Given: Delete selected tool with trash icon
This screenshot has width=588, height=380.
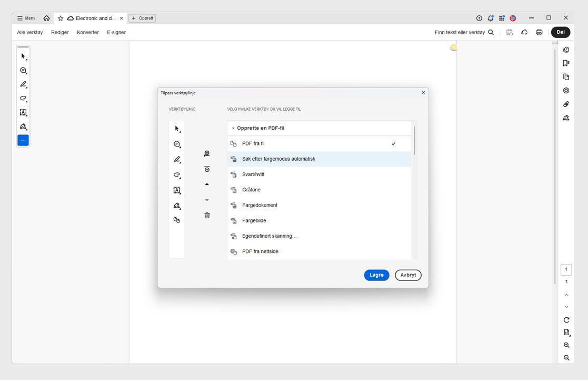Looking at the screenshot, I should pyautogui.click(x=207, y=215).
